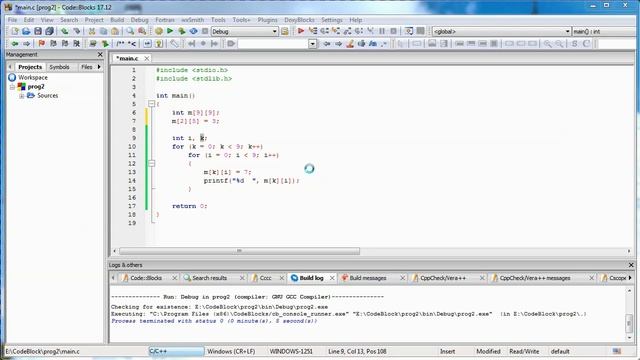Open the CppCheck/Vera++ messages tab
Viewport: 640px width, 360px height.
pos(535,278)
